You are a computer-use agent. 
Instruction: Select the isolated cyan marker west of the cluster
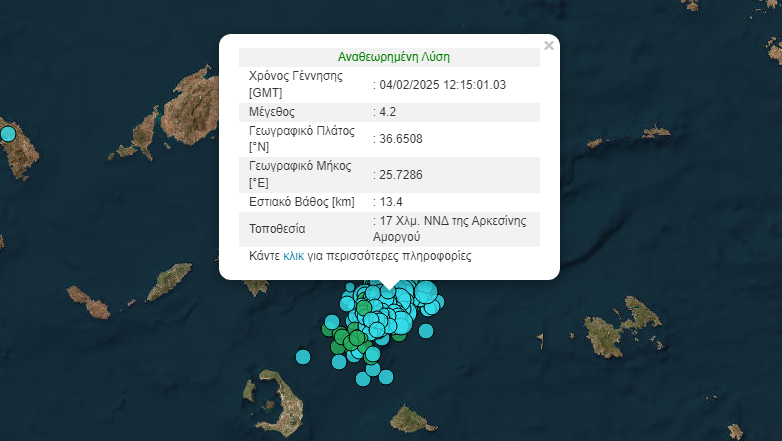tap(304, 356)
